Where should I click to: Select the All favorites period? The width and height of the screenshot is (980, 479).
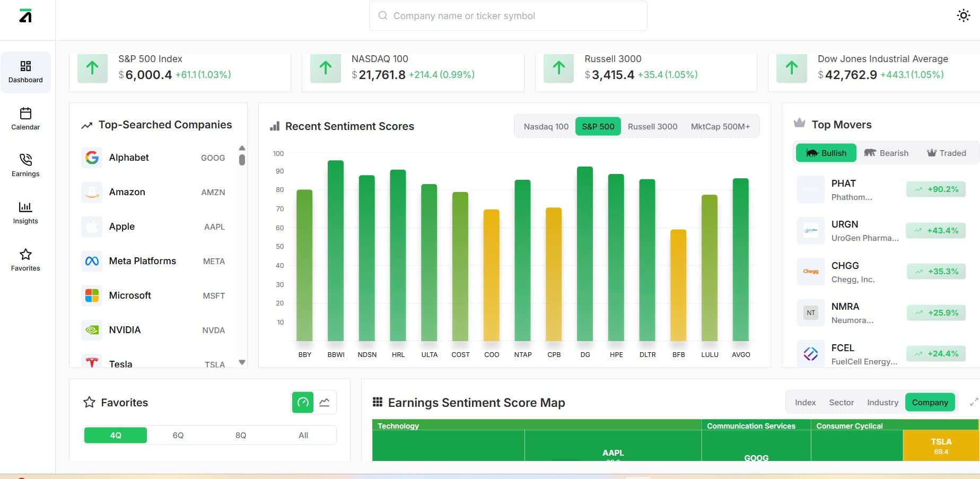(303, 436)
